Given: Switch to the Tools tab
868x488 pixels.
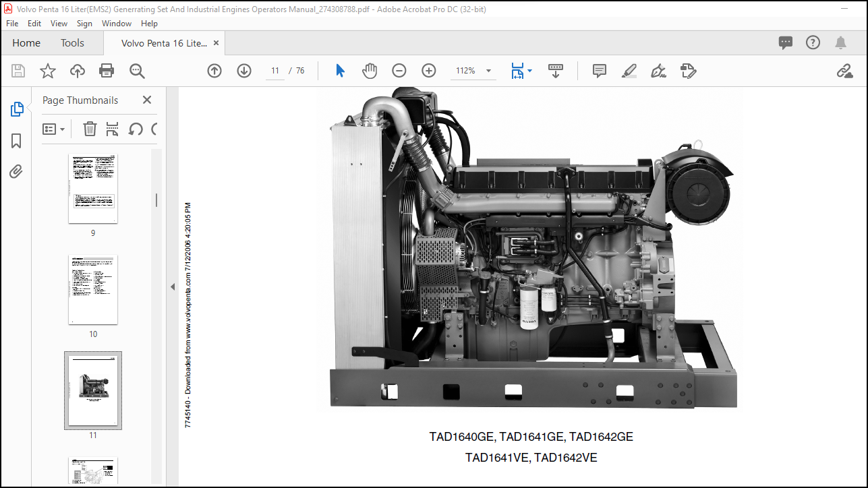Looking at the screenshot, I should (72, 42).
